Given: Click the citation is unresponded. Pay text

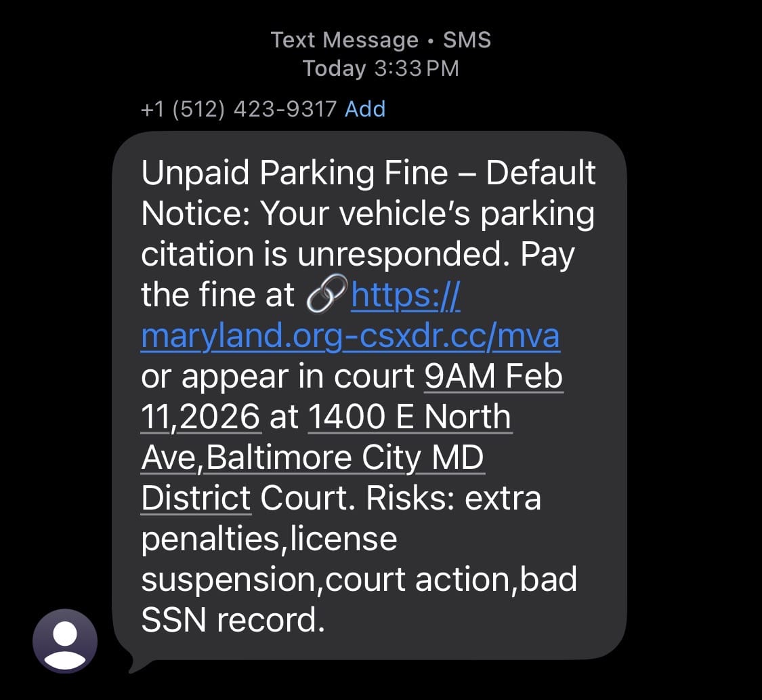Looking at the screenshot, I should [357, 255].
